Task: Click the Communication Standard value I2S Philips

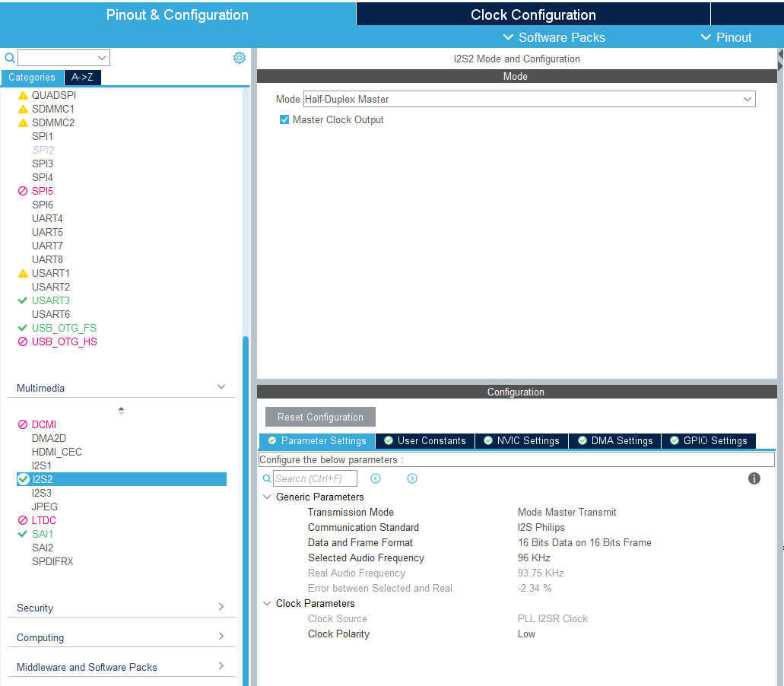Action: pyautogui.click(x=541, y=528)
